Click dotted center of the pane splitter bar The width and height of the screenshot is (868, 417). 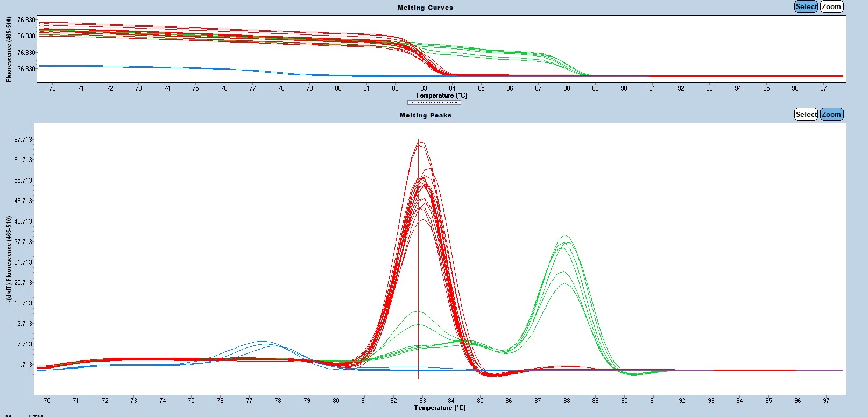click(x=434, y=102)
